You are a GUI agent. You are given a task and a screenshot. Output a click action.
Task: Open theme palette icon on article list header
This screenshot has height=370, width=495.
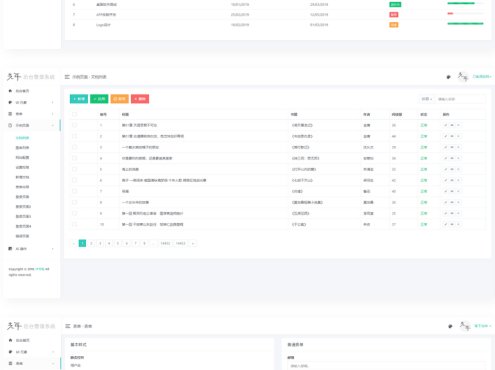(x=449, y=77)
